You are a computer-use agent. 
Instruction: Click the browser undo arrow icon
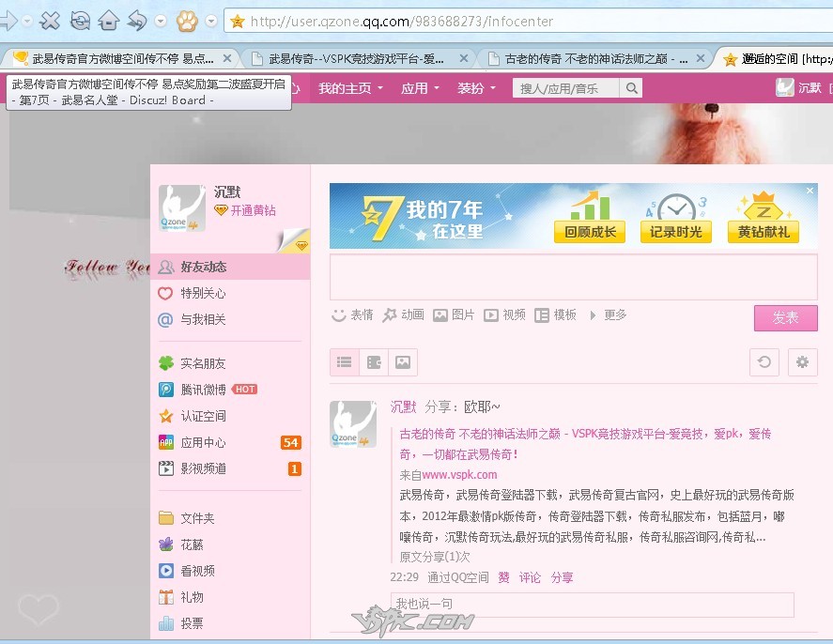point(138,22)
